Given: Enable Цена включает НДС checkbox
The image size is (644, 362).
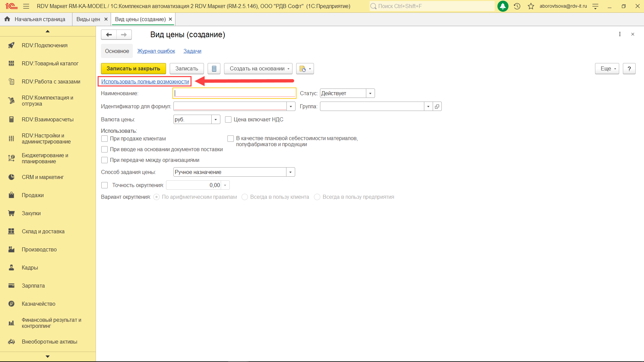Looking at the screenshot, I should click(x=228, y=120).
